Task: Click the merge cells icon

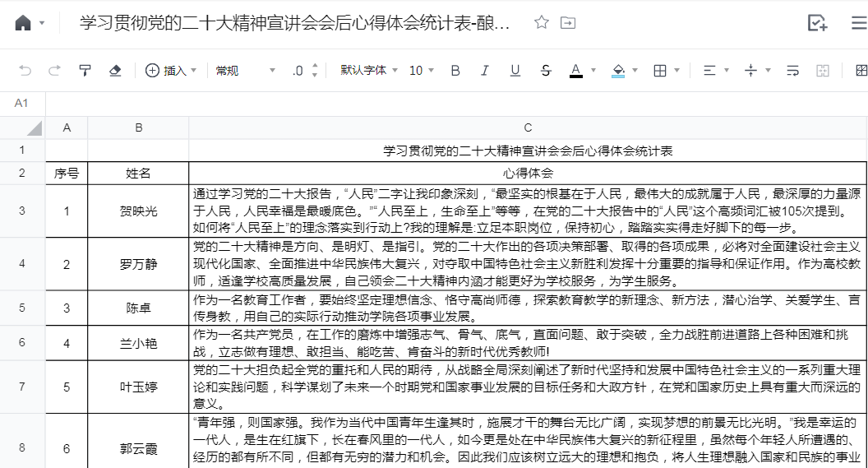Action: pyautogui.click(x=823, y=71)
